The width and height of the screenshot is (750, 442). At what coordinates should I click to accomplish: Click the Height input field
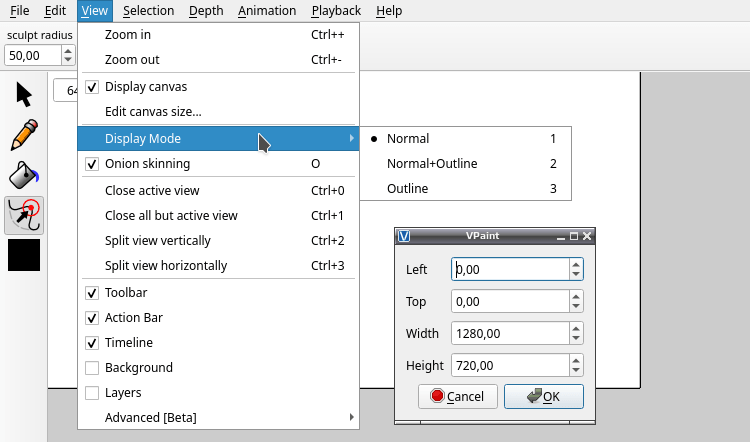(510, 365)
